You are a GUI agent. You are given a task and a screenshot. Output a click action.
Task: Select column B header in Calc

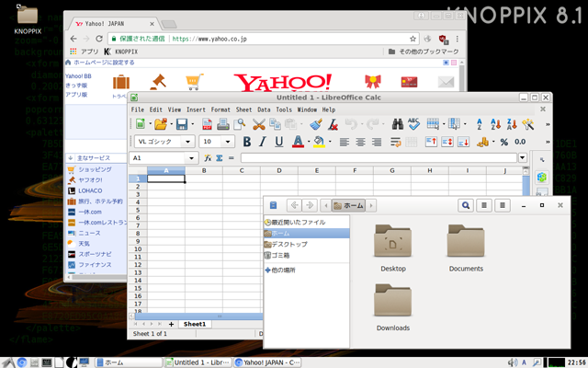click(204, 170)
